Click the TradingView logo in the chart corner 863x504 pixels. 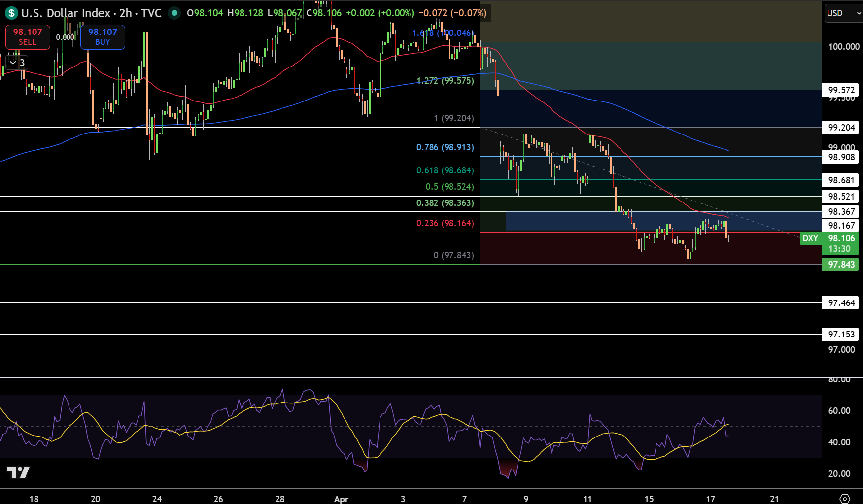(x=18, y=472)
